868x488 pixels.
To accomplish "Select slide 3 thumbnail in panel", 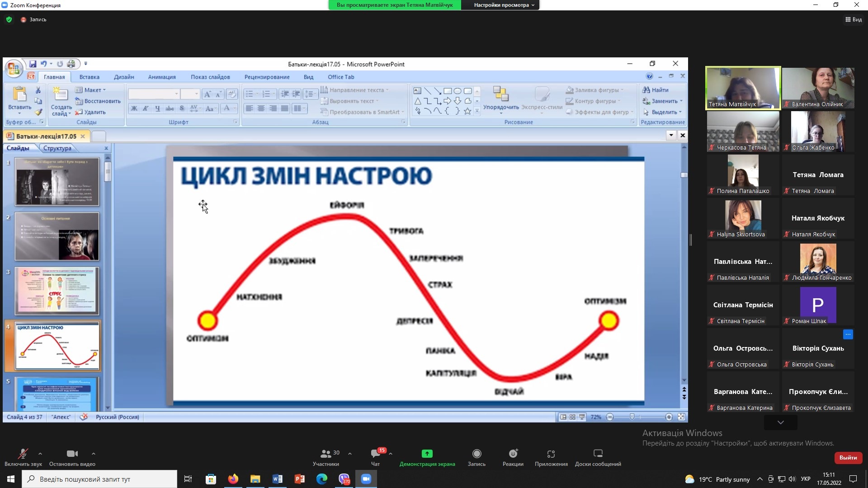I will tap(57, 291).
